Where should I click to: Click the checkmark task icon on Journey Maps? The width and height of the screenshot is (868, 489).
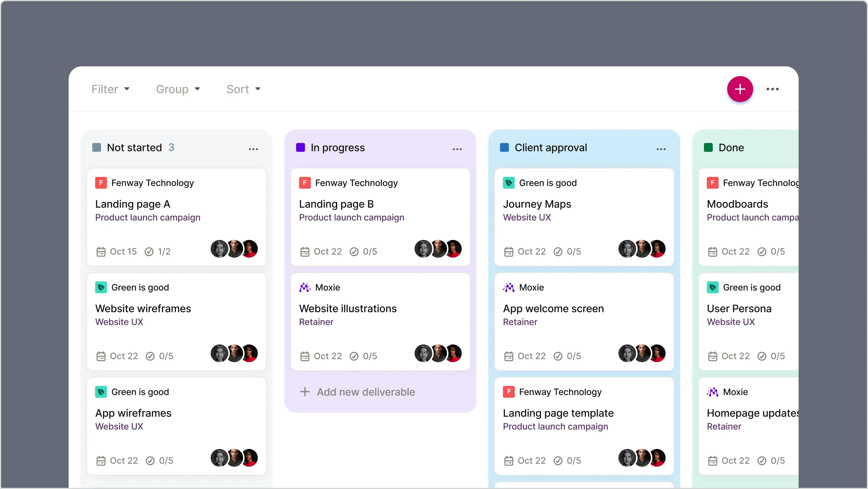pos(558,251)
